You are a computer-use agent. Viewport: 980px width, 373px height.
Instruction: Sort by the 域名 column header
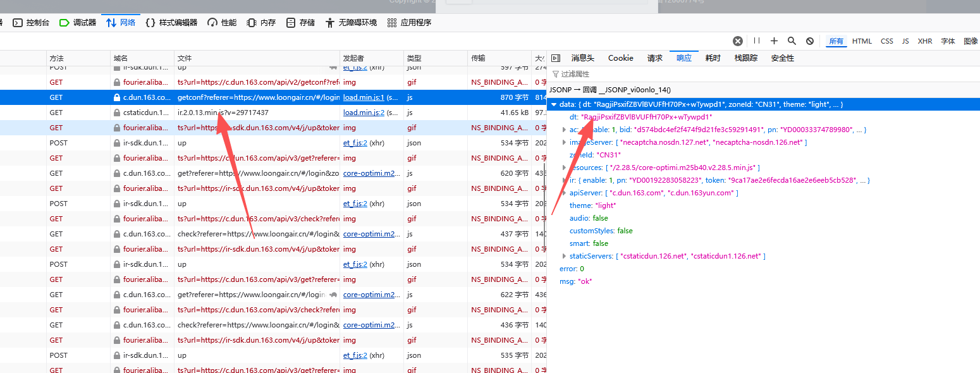[x=142, y=58]
